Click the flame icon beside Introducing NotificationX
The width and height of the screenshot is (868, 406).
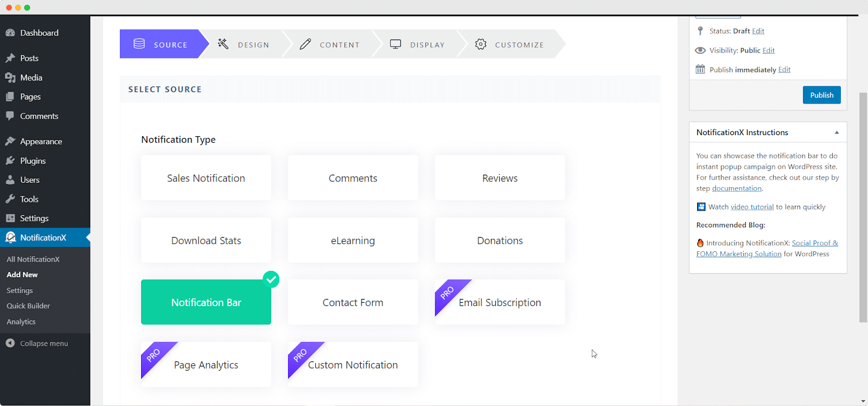[700, 243]
